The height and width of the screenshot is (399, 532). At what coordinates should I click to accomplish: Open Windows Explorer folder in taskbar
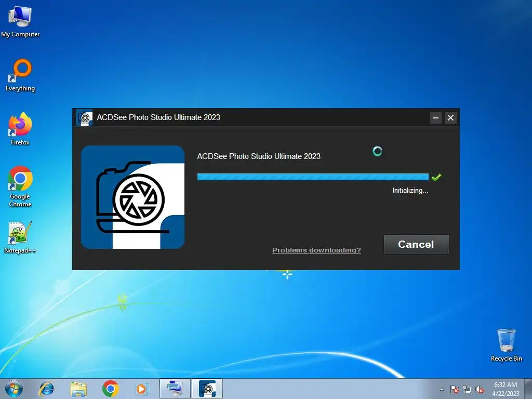(x=78, y=389)
